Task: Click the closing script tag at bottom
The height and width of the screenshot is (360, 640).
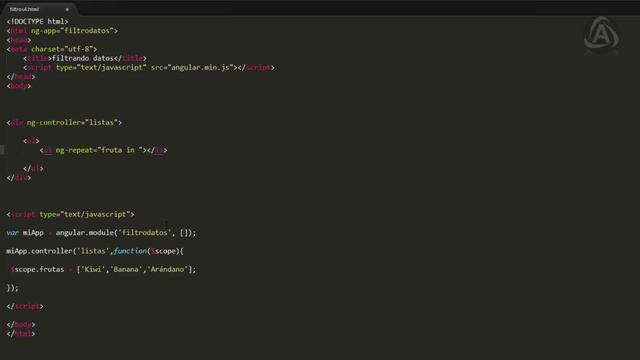Action: 25,307
